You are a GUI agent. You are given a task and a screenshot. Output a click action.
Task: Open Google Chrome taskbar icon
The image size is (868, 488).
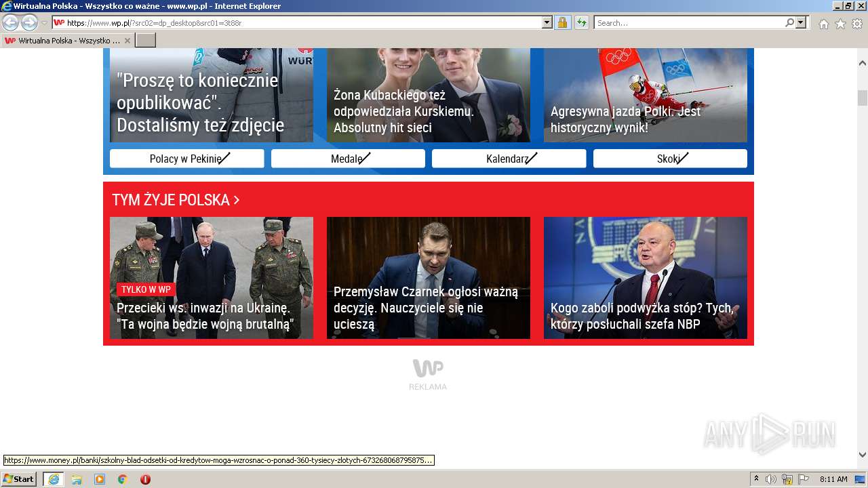pos(123,479)
